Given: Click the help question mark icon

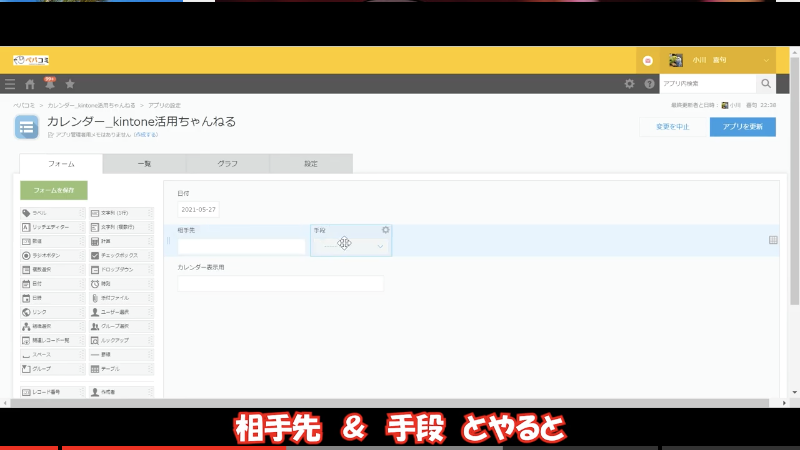Looking at the screenshot, I should (649, 84).
